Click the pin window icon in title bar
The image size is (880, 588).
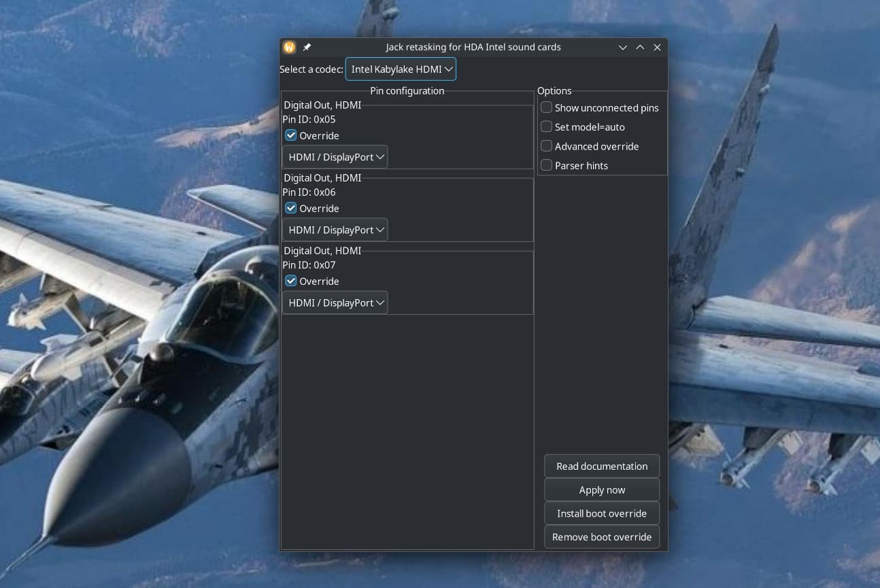[x=307, y=48]
